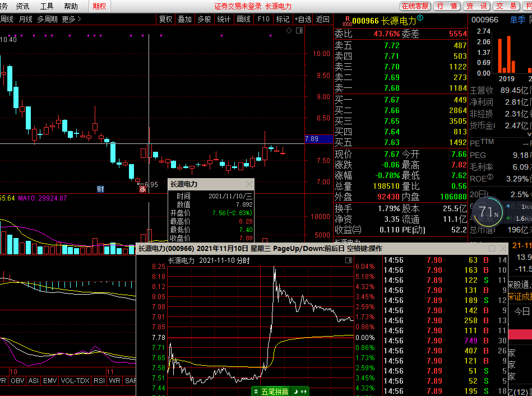The image size is (532, 396).
Task: Select the SAR indicator tab
Action: tap(130, 381)
